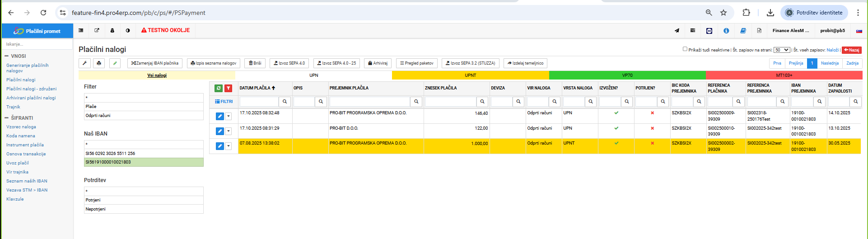868x239 pixels.
Task: Go to Naslednja page in pagination
Action: pyautogui.click(x=830, y=63)
